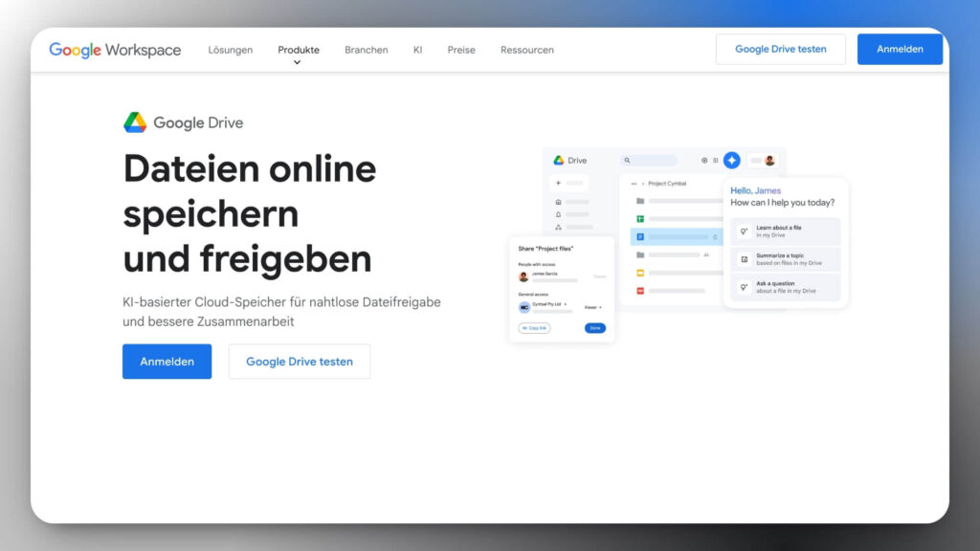The height and width of the screenshot is (551, 980).
Task: Click the home icon in illustration sidebar
Action: point(558,202)
